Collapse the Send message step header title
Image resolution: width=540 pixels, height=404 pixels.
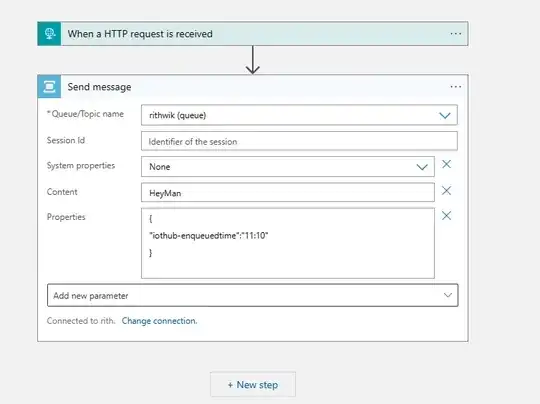(x=99, y=87)
